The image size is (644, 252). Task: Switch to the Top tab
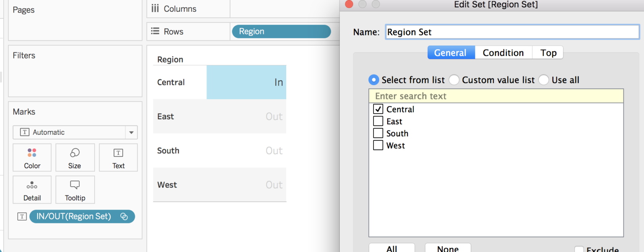[548, 53]
